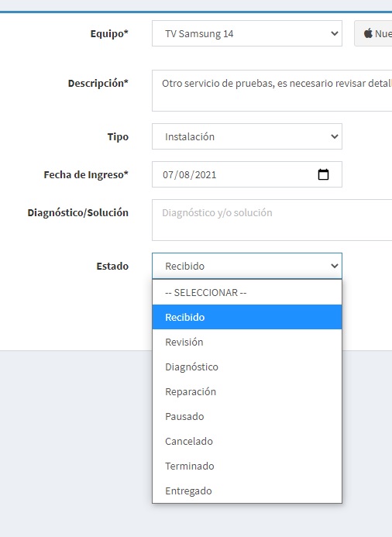Focus the Diagnóstico/Solución text field
The image size is (392, 537).
[272, 220]
